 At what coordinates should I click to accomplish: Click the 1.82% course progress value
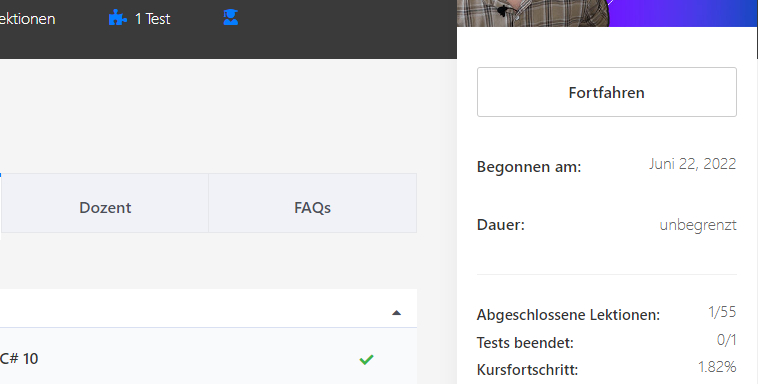click(x=717, y=367)
